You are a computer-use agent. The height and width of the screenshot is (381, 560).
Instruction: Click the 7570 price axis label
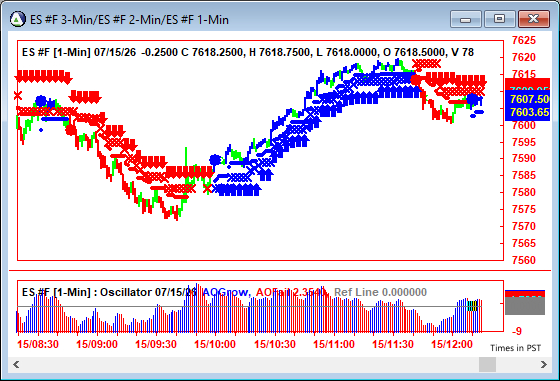tap(524, 226)
